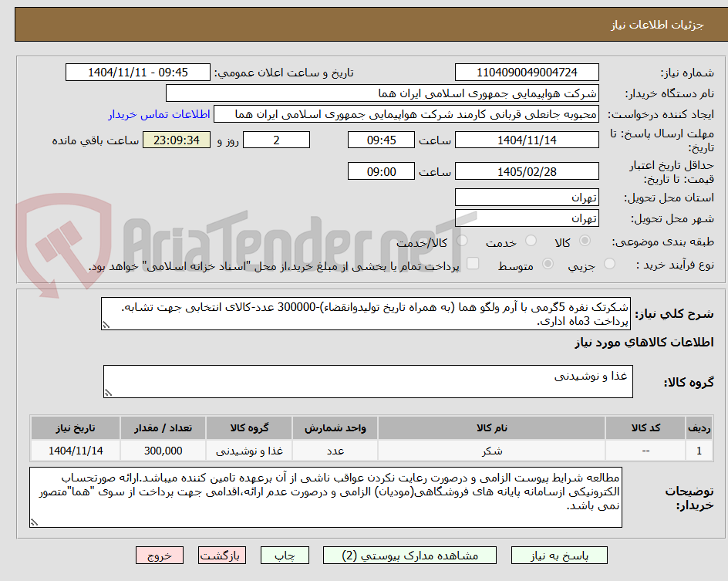The height and width of the screenshot is (581, 728).
Task: Click the نوع فرآیند خرید label
Action: [x=675, y=265]
